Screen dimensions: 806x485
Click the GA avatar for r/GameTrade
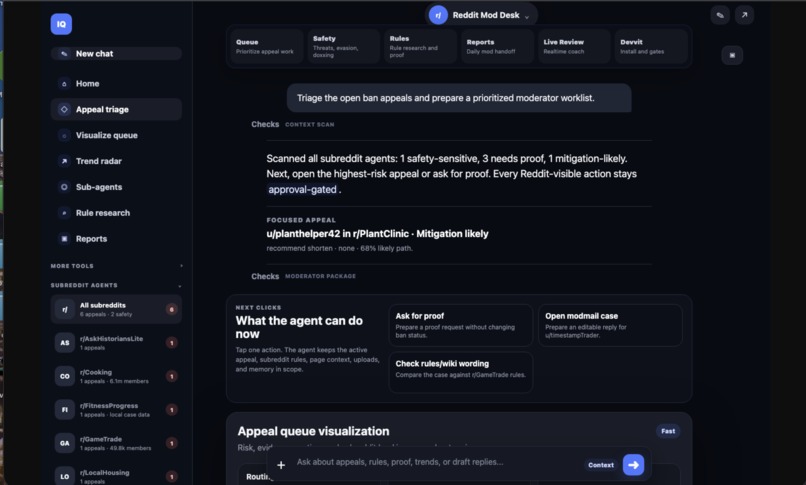pyautogui.click(x=65, y=443)
